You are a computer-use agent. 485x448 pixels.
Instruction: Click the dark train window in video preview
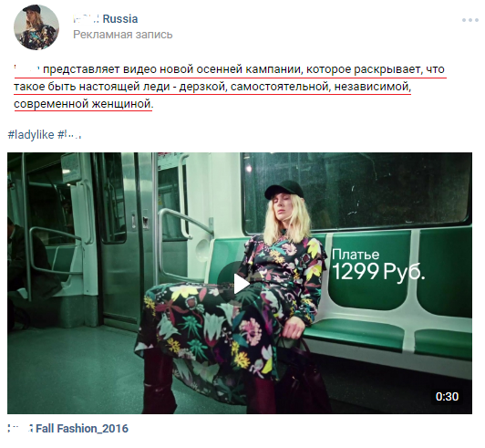tap(359, 192)
